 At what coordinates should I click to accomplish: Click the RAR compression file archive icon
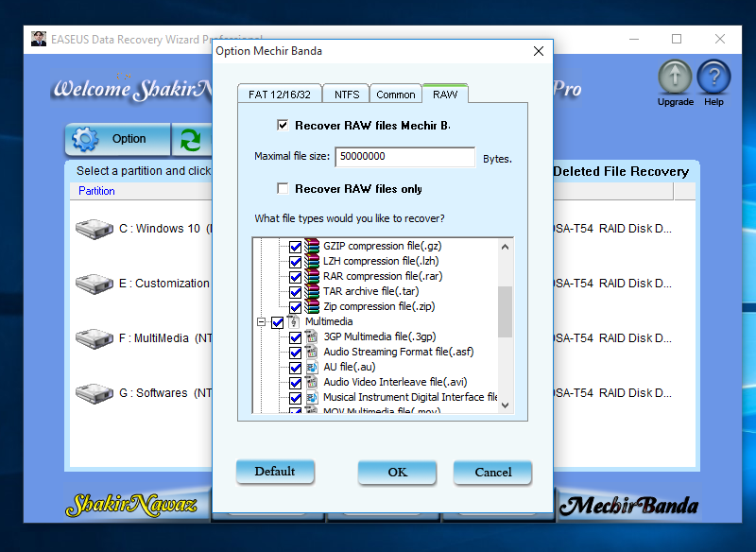tap(312, 276)
